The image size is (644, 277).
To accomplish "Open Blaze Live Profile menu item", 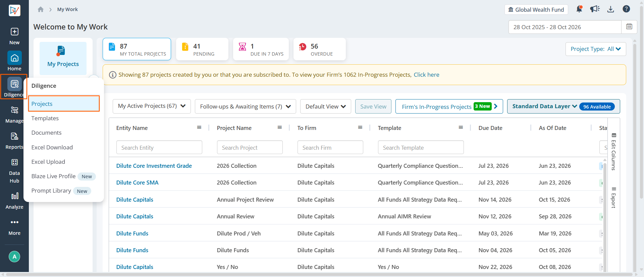I will coord(53,176).
